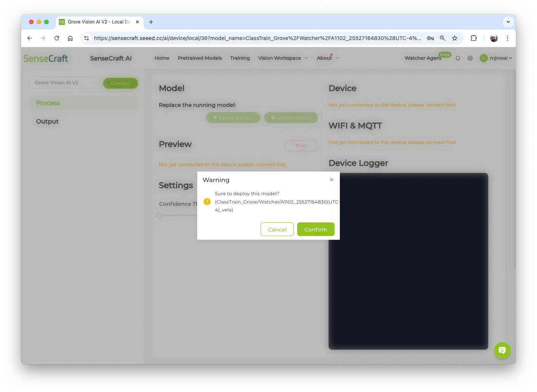Open the password key icon
This screenshot has width=537, height=392.
431,38
